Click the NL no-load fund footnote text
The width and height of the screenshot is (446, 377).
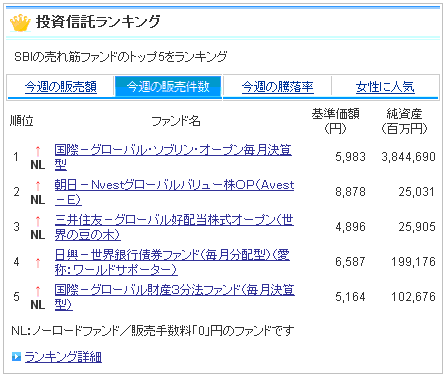coord(153,331)
